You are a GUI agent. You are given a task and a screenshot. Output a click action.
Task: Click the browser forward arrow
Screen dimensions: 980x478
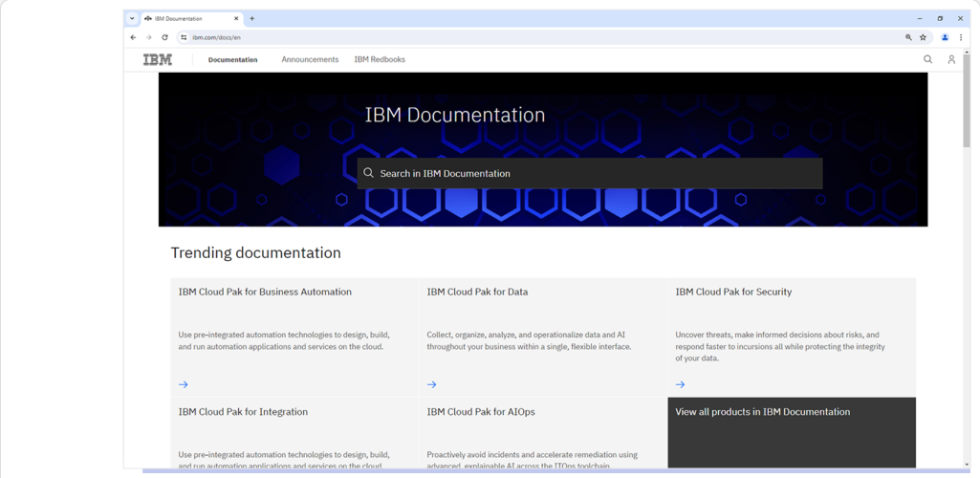tap(149, 37)
